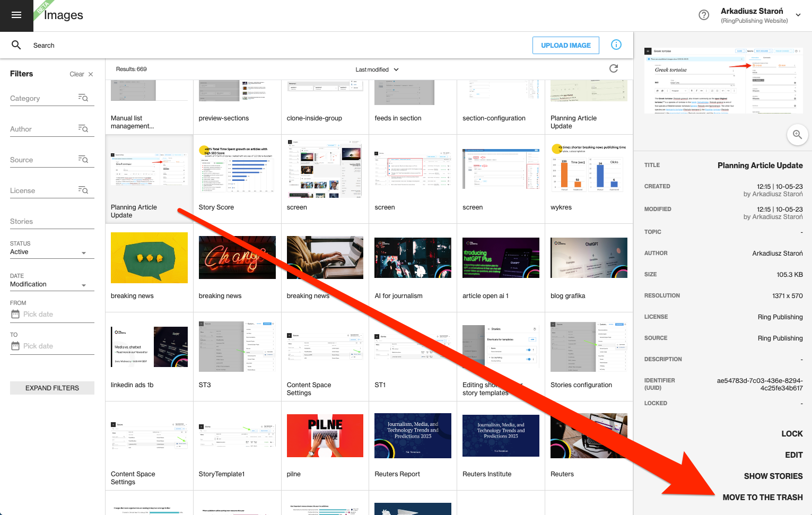
Task: Select the ST1 image thumbnail
Action: pyautogui.click(x=413, y=347)
